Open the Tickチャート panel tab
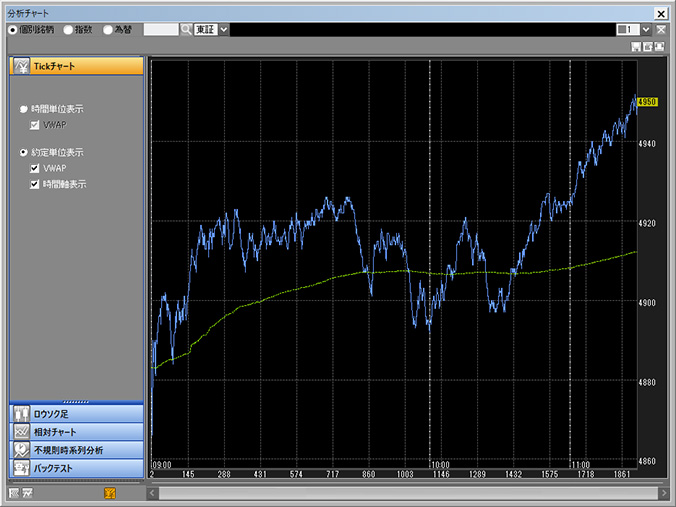This screenshot has width=676, height=507. pos(76,66)
